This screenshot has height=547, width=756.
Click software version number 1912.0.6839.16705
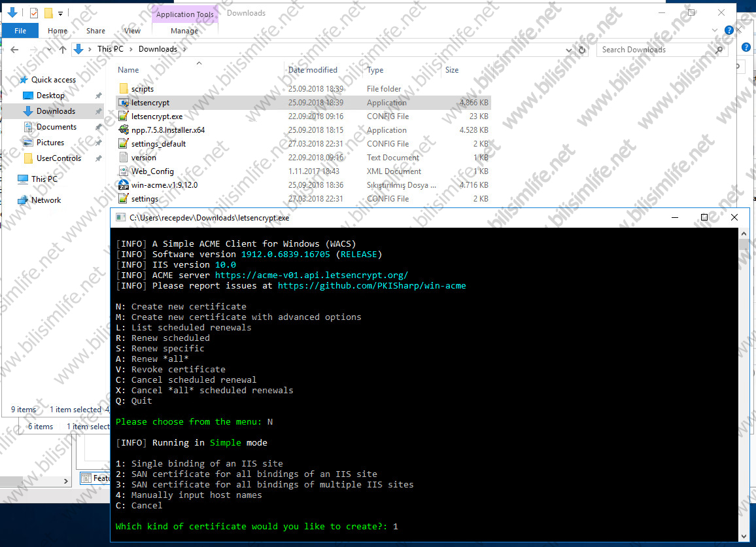(285, 255)
